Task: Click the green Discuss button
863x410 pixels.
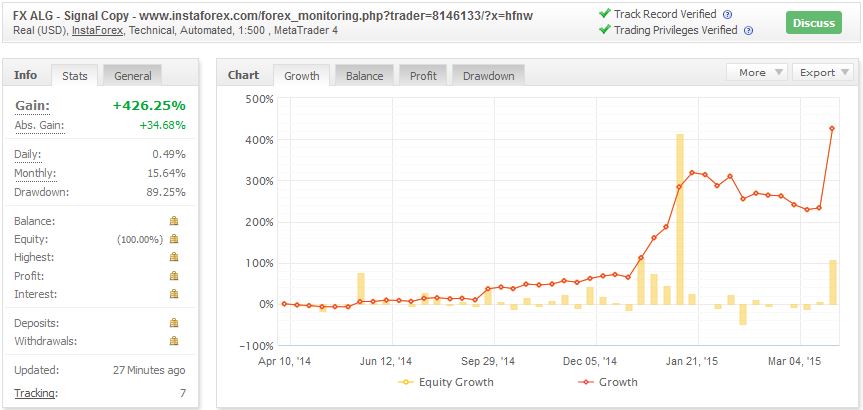Action: (x=814, y=23)
